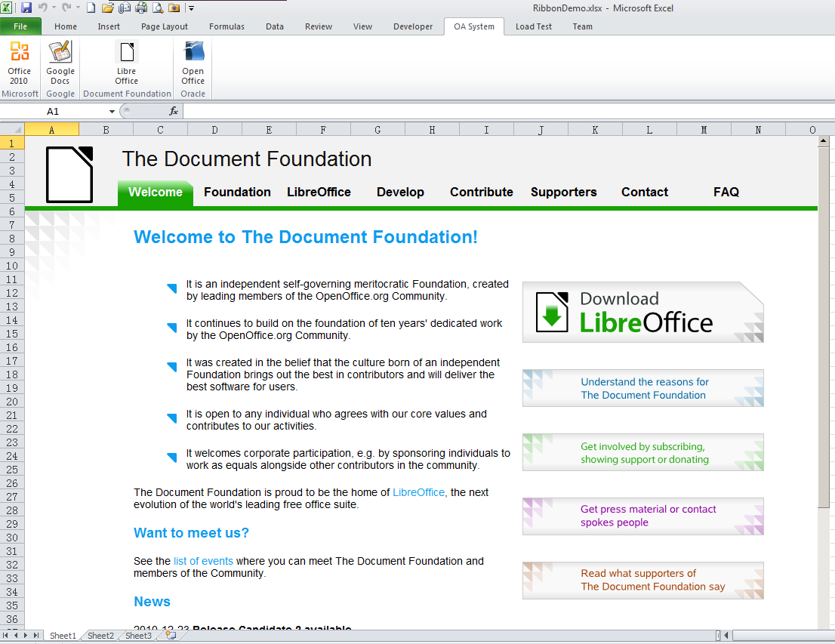
Task: Go to first sheet tab navigation arrow
Action: point(5,635)
